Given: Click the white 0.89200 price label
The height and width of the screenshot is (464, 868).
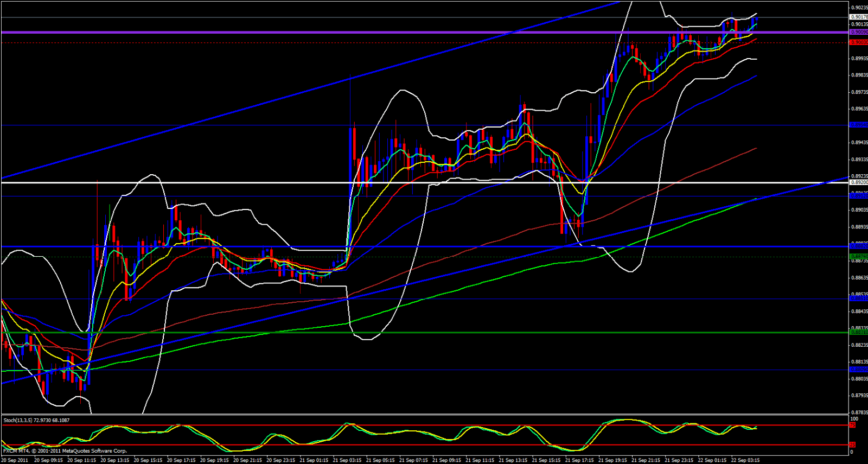Looking at the screenshot, I should click(x=858, y=182).
